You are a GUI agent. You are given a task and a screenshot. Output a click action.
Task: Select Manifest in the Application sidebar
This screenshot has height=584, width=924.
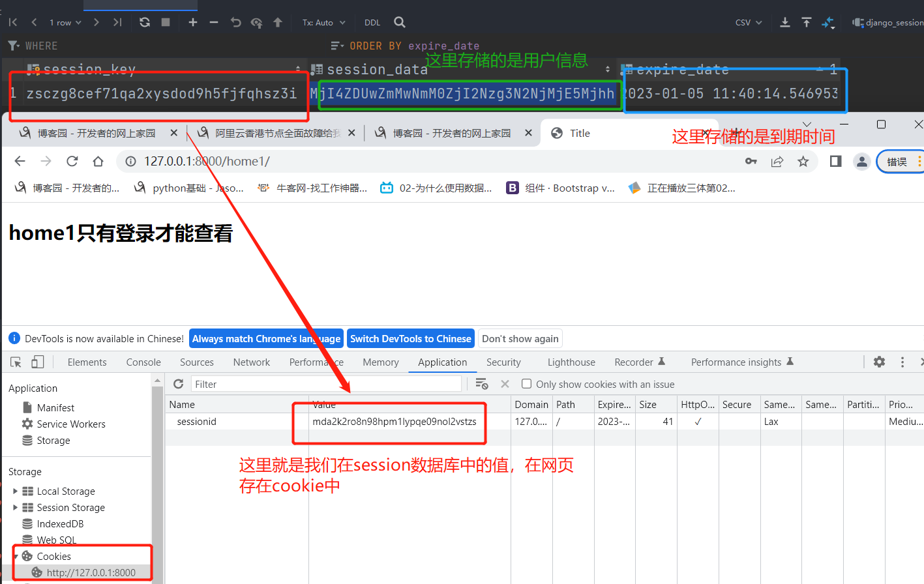click(x=55, y=407)
